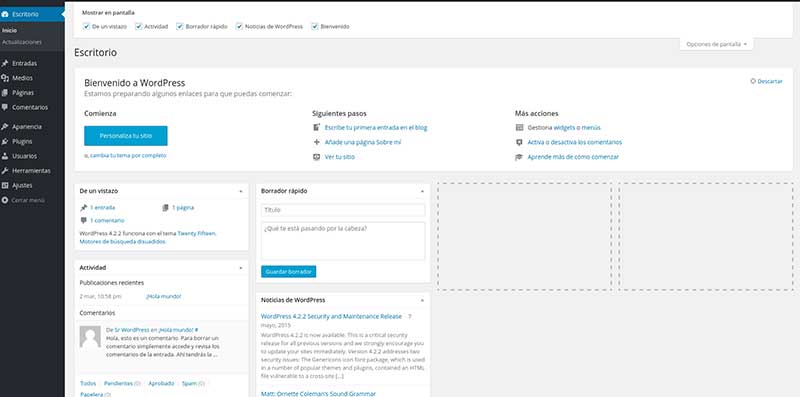
Task: Open the Twenty Fifteen theme link
Action: click(196, 233)
